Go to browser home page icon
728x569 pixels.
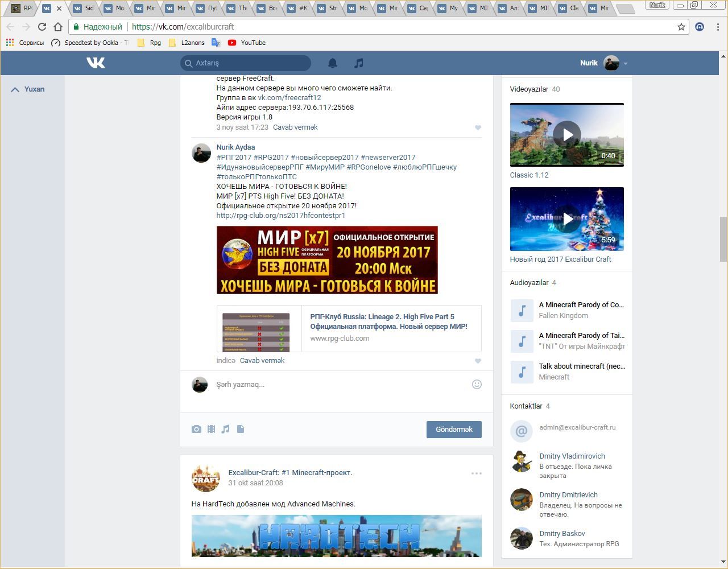(58, 27)
